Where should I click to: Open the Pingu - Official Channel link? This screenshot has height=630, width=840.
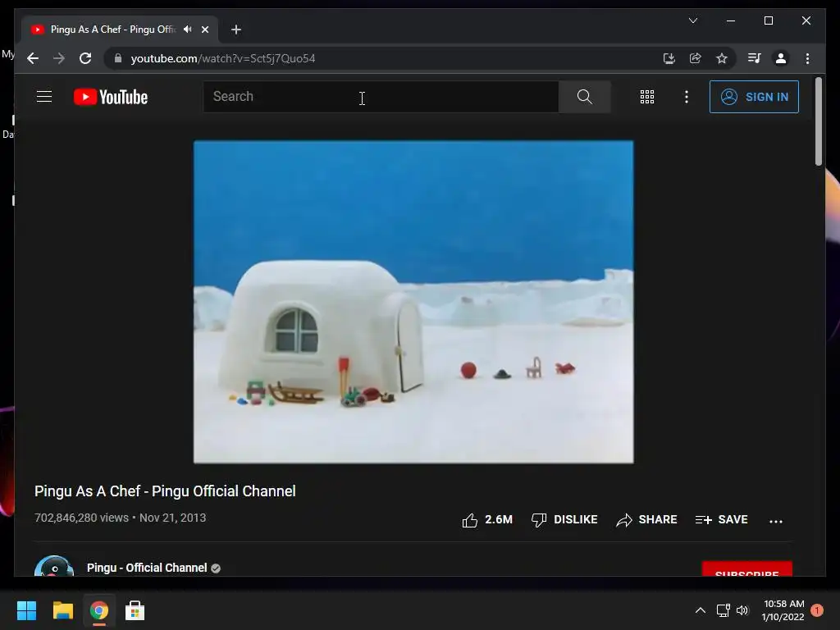(147, 568)
